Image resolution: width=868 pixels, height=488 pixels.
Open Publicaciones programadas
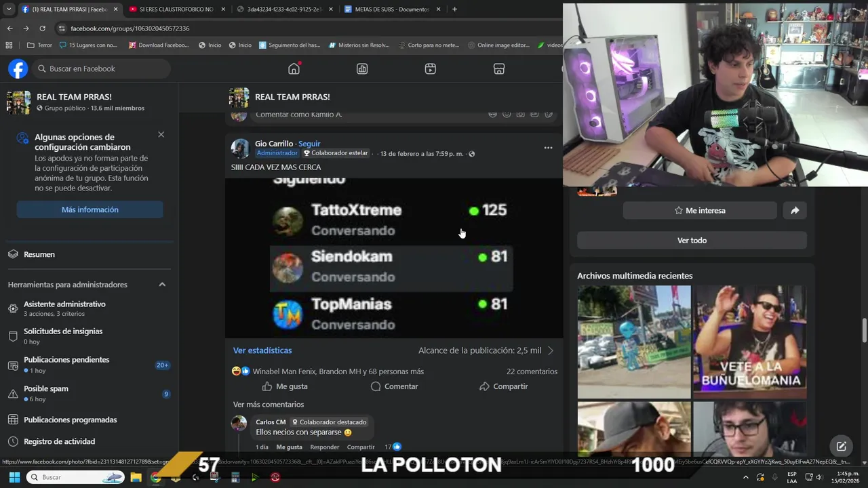pyautogui.click(x=89, y=420)
